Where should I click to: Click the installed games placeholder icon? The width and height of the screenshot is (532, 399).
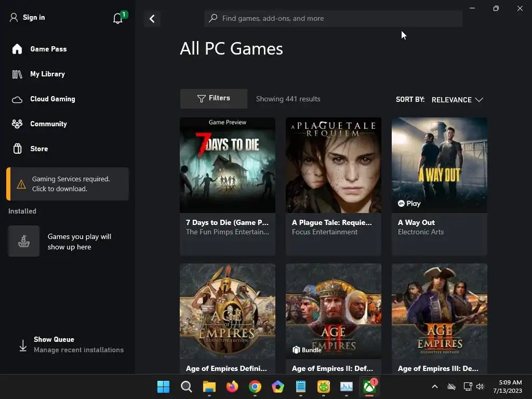(x=24, y=241)
